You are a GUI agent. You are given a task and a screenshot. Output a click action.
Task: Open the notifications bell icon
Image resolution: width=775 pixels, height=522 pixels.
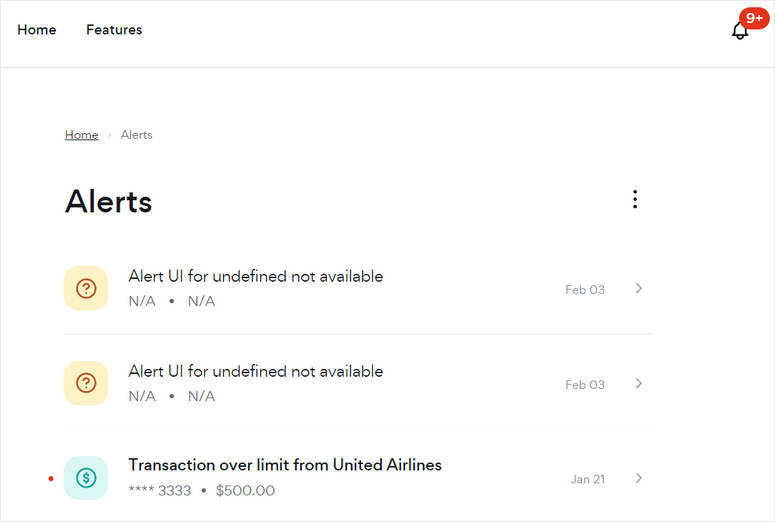pyautogui.click(x=739, y=31)
